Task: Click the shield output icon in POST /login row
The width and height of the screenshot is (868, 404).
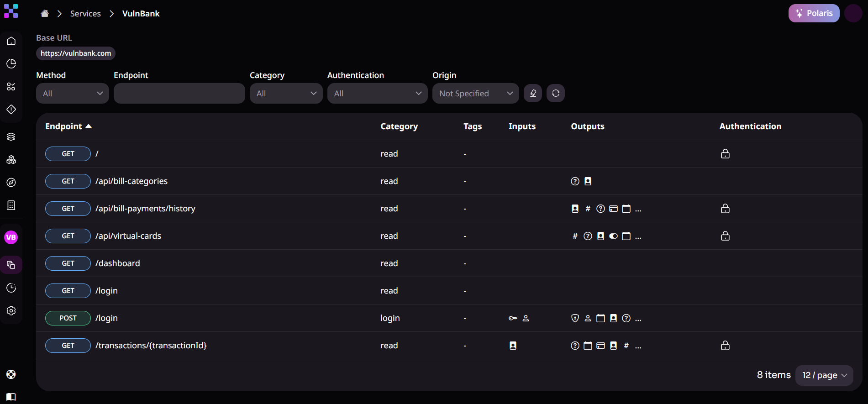Action: 575,318
